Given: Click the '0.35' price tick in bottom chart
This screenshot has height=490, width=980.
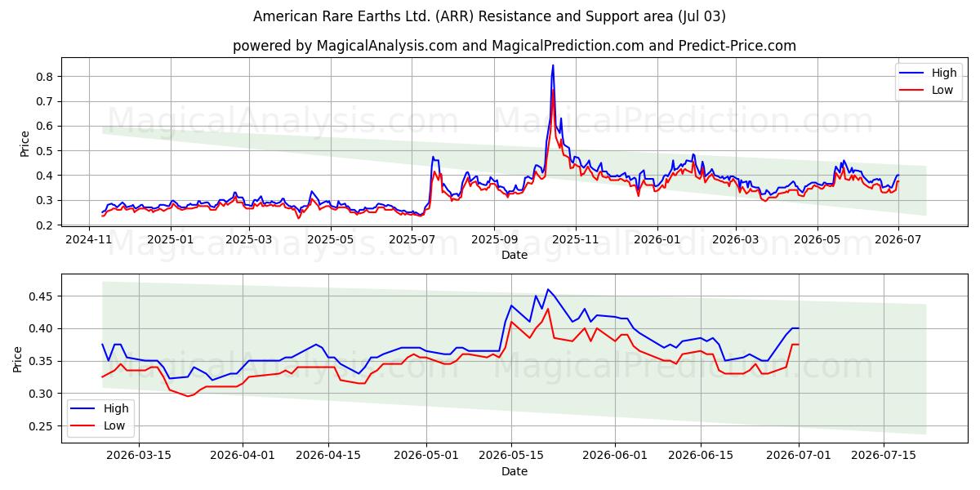Looking at the screenshot, I should pos(42,361).
